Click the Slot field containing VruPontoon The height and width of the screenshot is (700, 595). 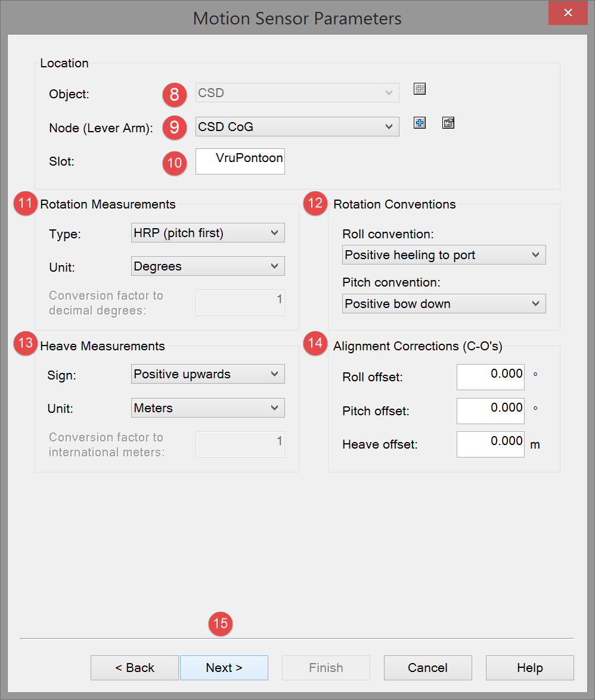click(x=240, y=161)
